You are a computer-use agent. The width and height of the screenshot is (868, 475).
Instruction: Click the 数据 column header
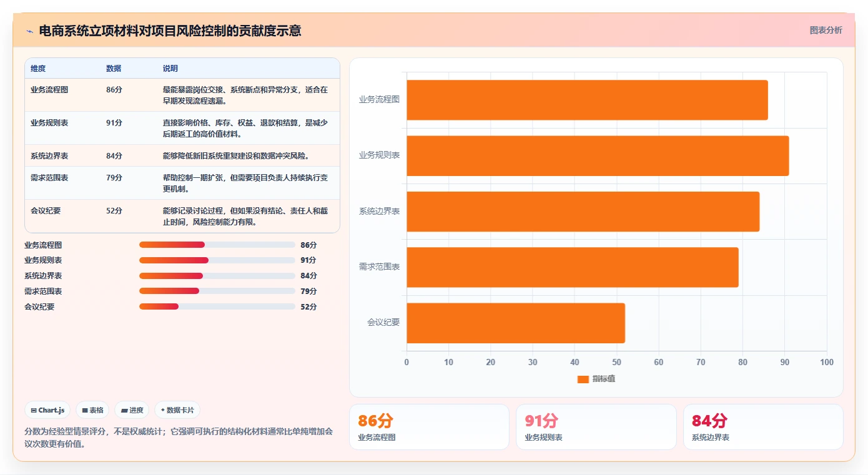(x=114, y=69)
